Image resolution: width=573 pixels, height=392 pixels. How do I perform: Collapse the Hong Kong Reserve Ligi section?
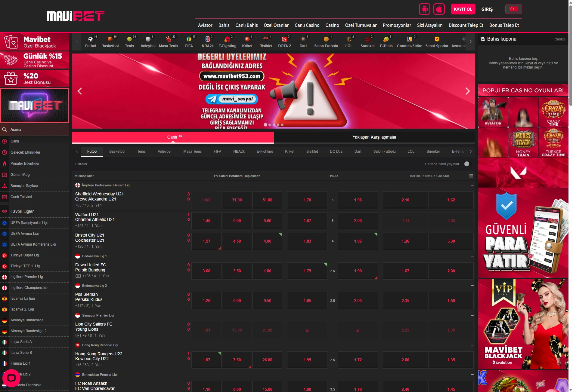pos(472,345)
